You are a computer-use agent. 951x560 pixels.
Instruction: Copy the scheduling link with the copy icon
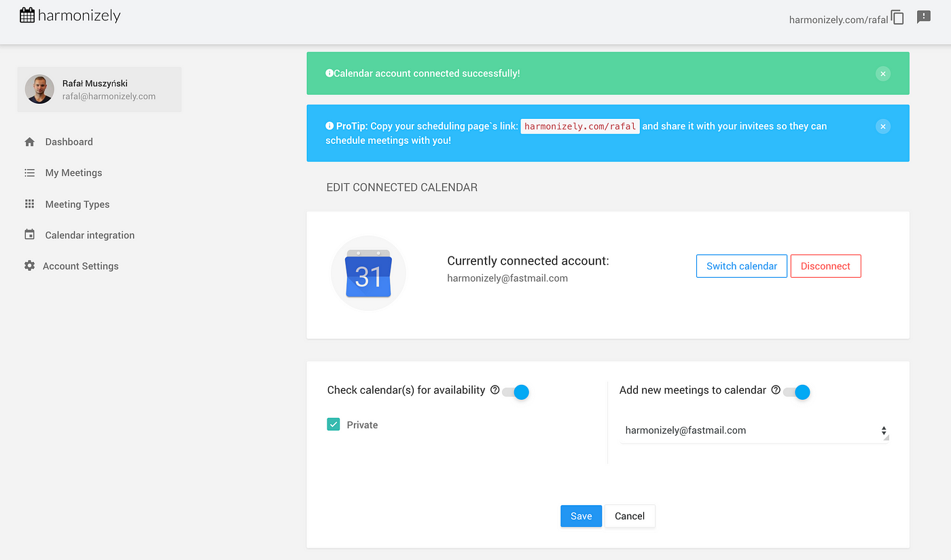(898, 18)
